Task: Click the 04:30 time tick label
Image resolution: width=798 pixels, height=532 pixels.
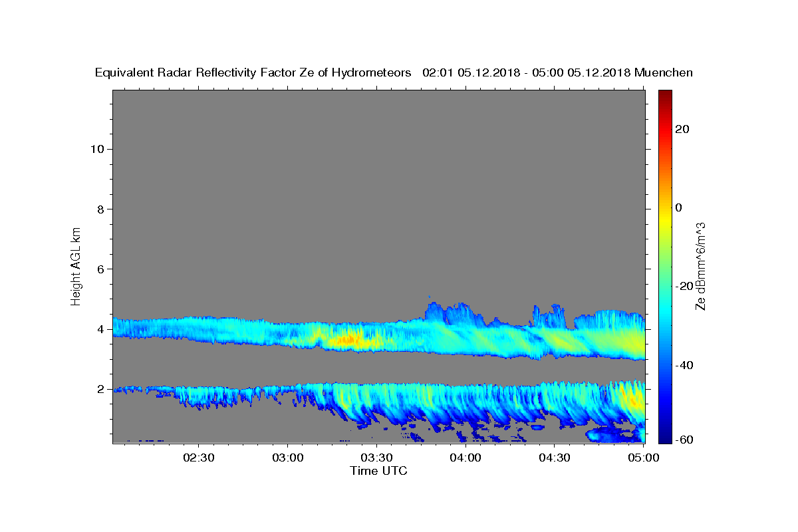Action: pos(555,458)
